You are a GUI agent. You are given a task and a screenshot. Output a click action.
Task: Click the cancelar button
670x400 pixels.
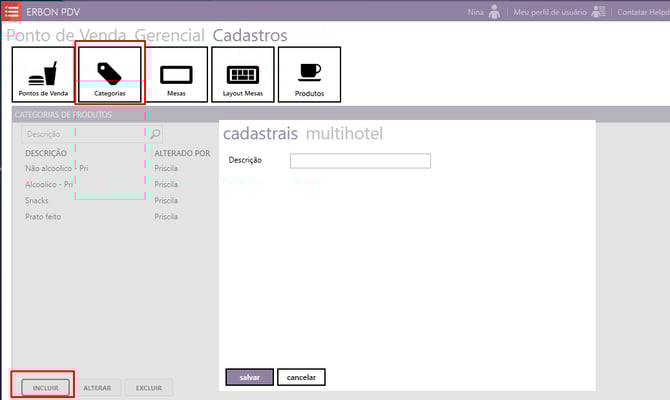coord(301,377)
